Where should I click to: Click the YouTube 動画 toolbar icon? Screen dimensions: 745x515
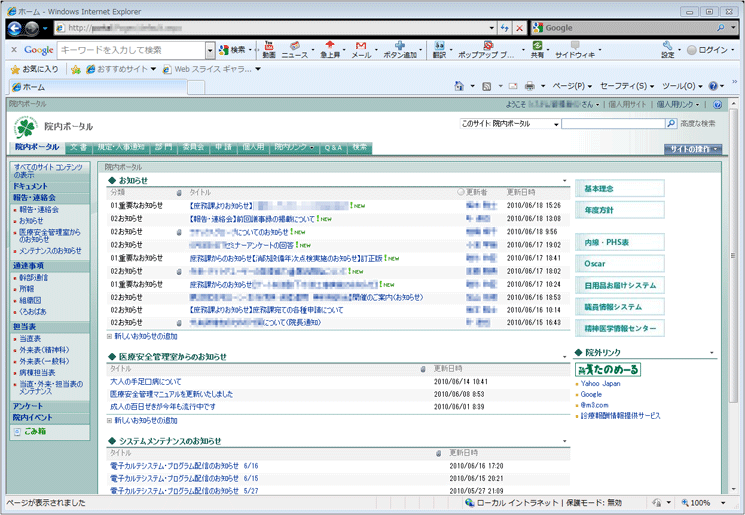(x=268, y=49)
